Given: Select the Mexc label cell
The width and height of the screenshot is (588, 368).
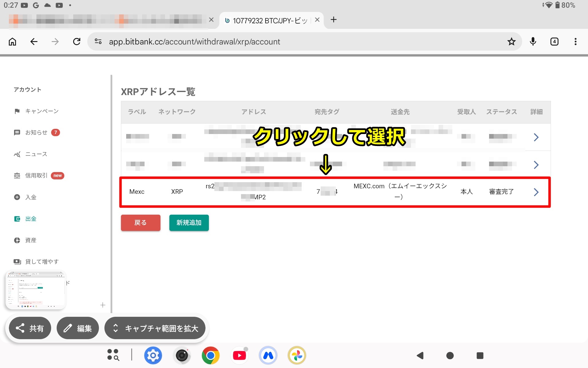Looking at the screenshot, I should tap(137, 192).
